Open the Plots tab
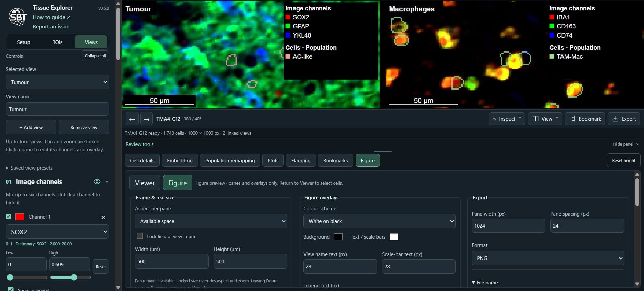The height and width of the screenshot is (291, 644). point(273,161)
